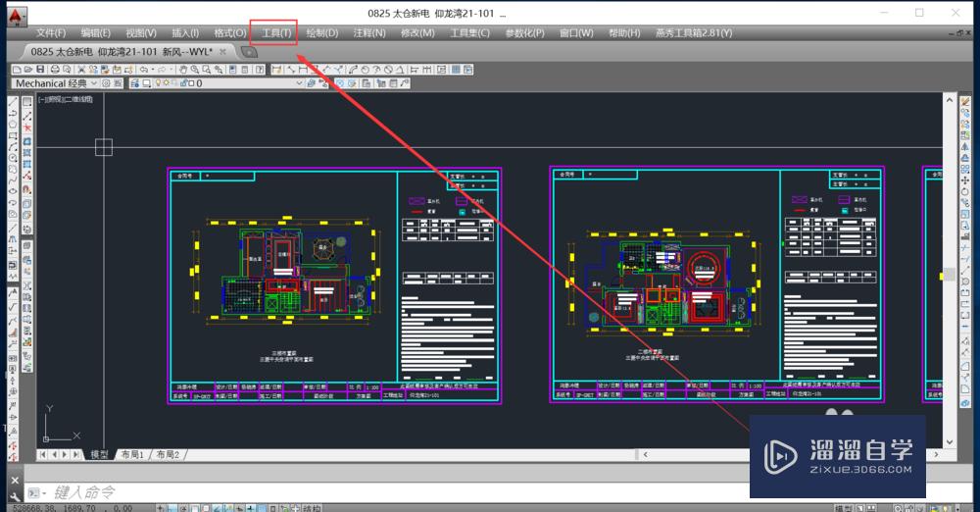Click the Open file toolbar icon
Image resolution: width=980 pixels, height=512 pixels.
pos(28,70)
